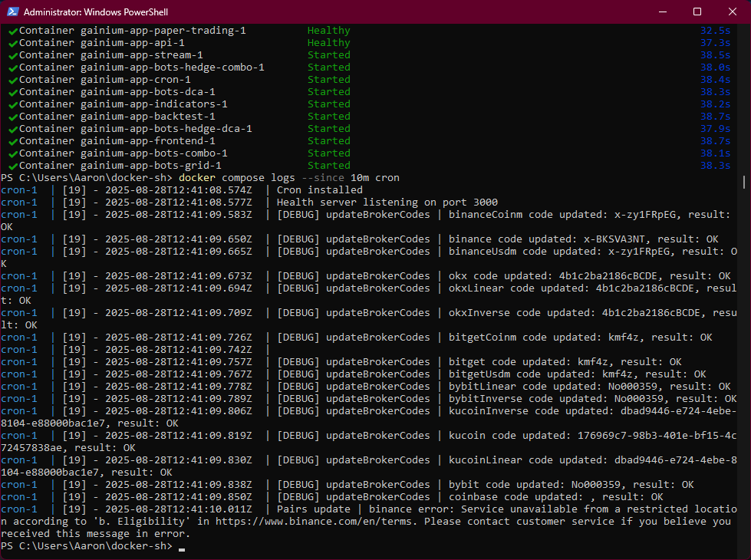Click the PowerShell icon in title bar

pos(11,12)
